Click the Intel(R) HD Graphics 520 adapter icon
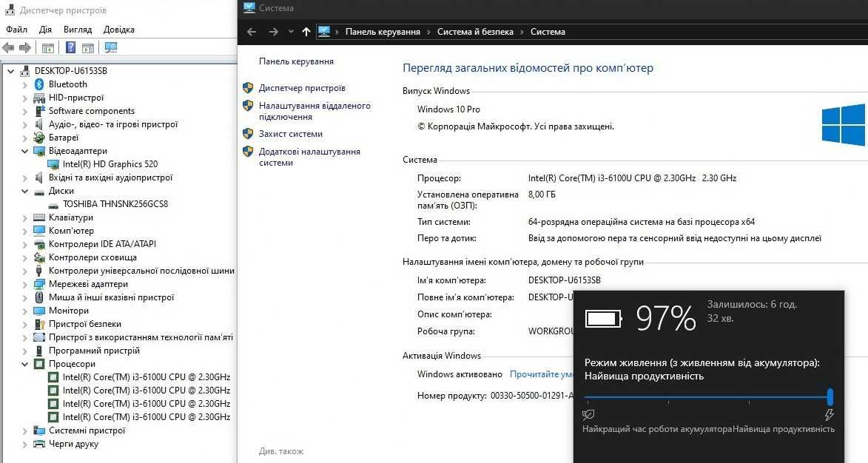Image resolution: width=868 pixels, height=463 pixels. [53, 164]
